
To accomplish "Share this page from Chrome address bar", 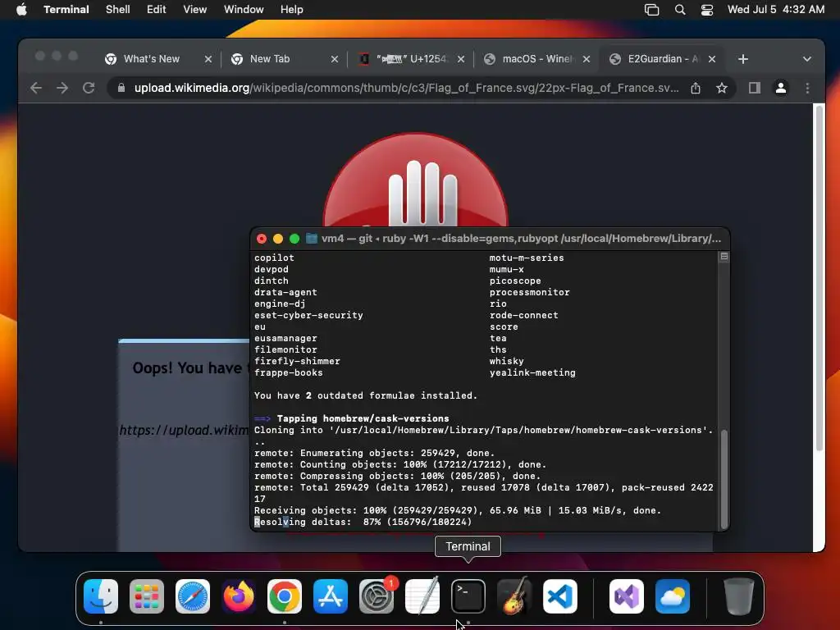I will click(696, 88).
